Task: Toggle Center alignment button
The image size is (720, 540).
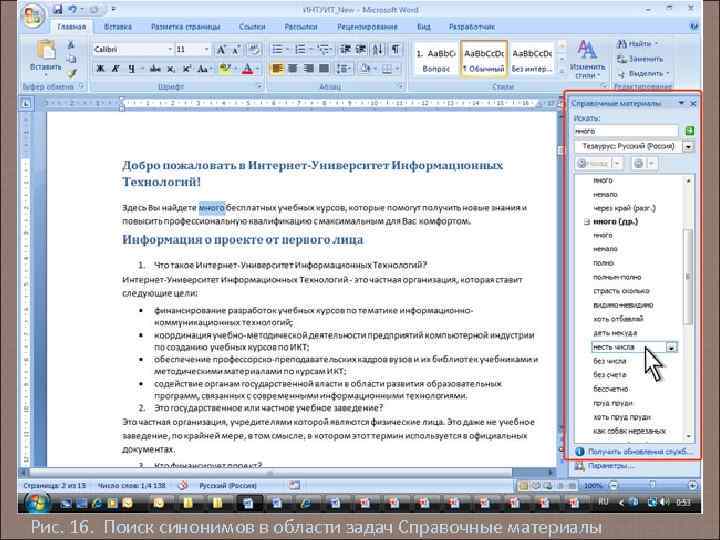Action: 293,69
